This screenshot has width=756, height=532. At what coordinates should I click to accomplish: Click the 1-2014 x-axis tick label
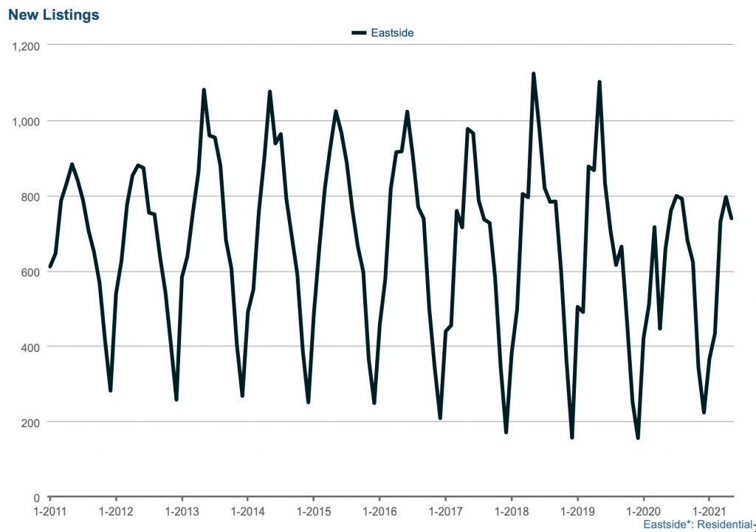pos(247,511)
